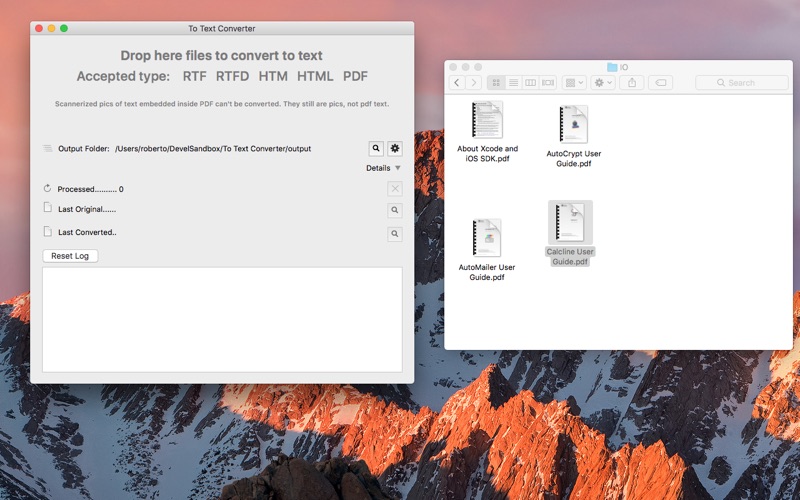The height and width of the screenshot is (500, 800).
Task: Open the Finder action gear menu
Action: [603, 83]
